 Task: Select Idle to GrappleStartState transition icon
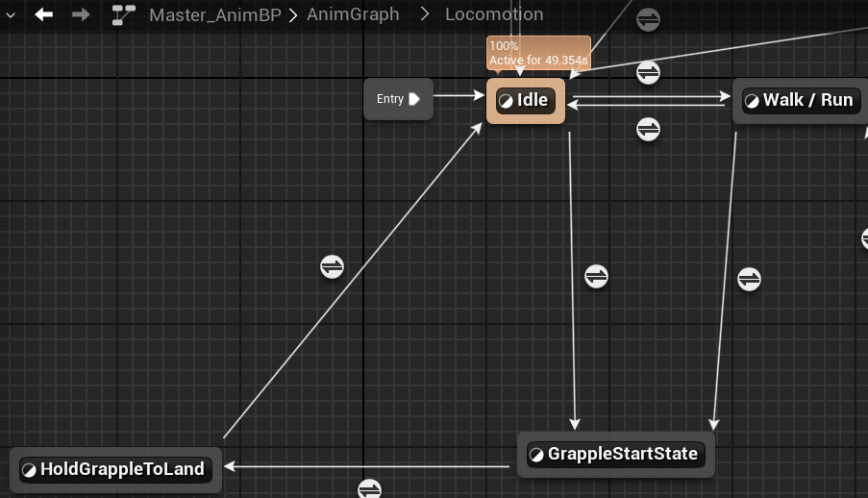pyautogui.click(x=596, y=276)
